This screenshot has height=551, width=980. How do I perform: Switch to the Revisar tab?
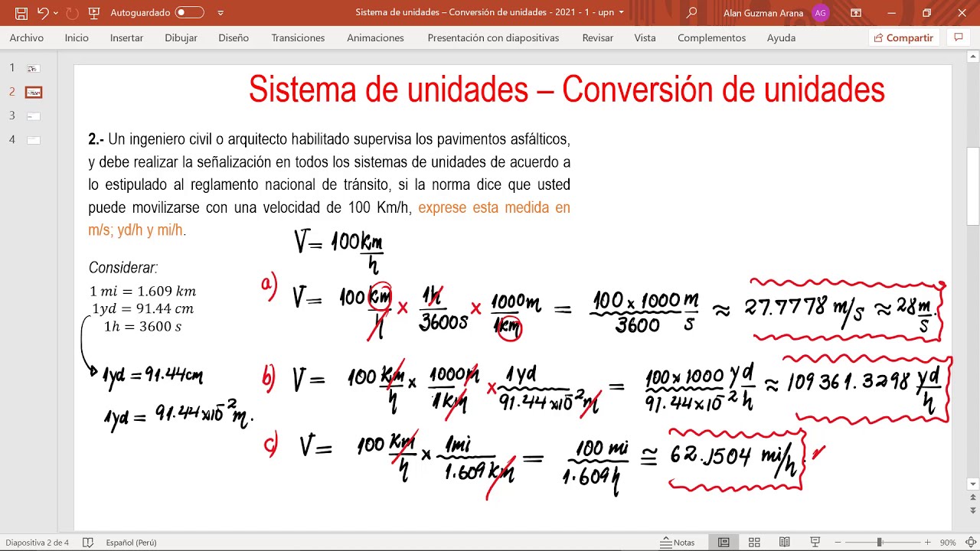[x=596, y=37]
